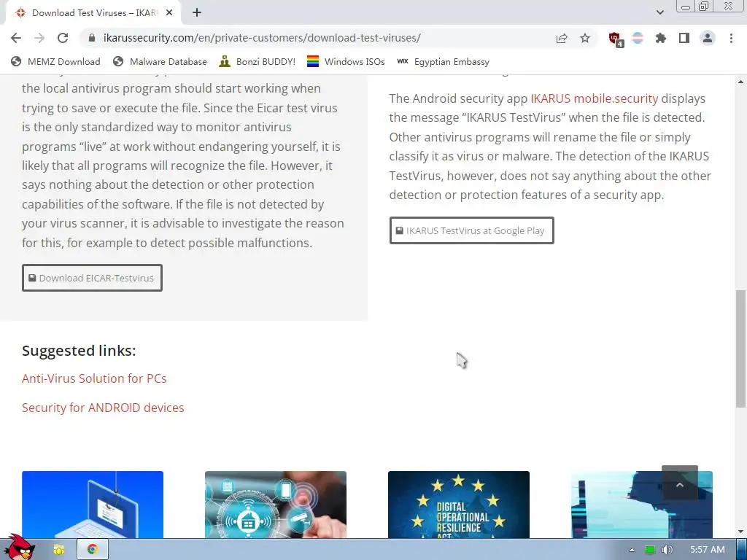The height and width of the screenshot is (560, 747).
Task: Open the uBlock Origin extension
Action: [x=615, y=39]
